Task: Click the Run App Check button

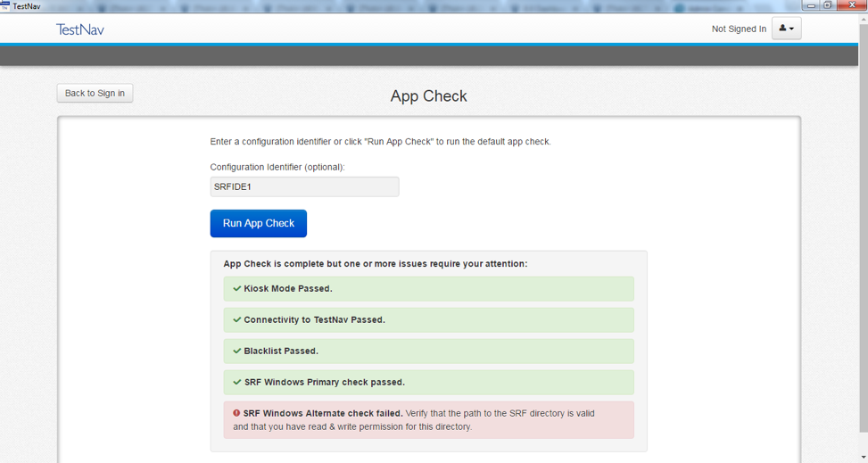Action: 258,223
